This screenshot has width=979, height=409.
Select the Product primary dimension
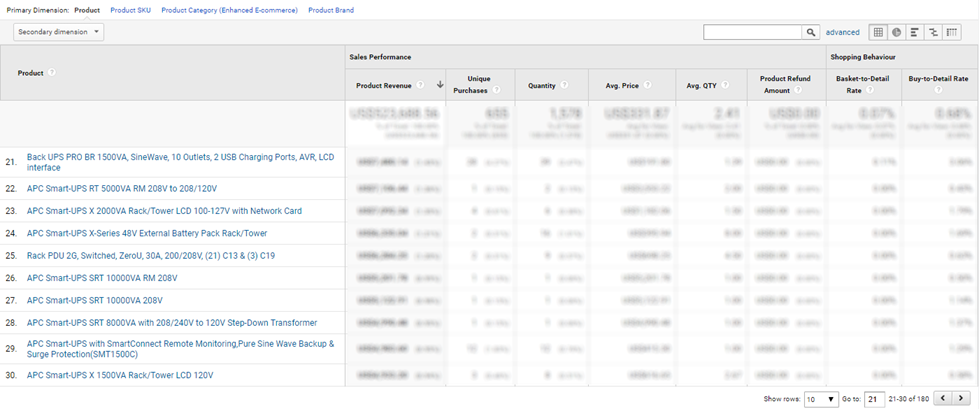click(x=87, y=11)
